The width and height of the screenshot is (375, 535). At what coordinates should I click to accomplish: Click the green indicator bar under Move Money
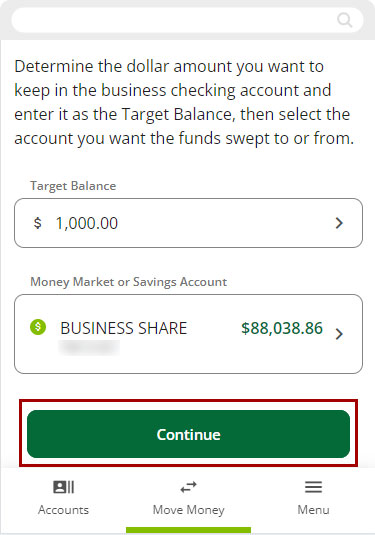click(188, 531)
